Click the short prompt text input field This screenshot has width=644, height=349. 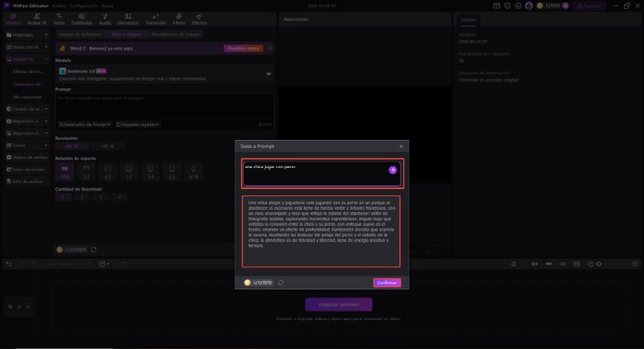314,170
